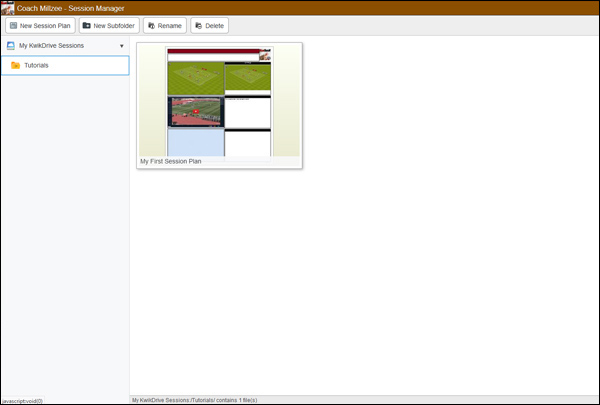Click the red play icon in thumbnail

tap(196, 111)
